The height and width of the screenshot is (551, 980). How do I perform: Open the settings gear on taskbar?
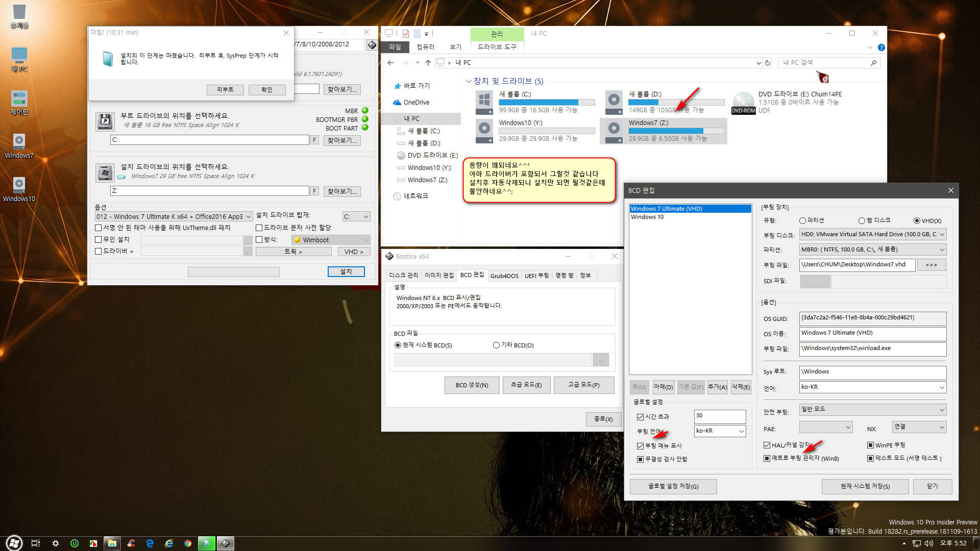tap(55, 543)
